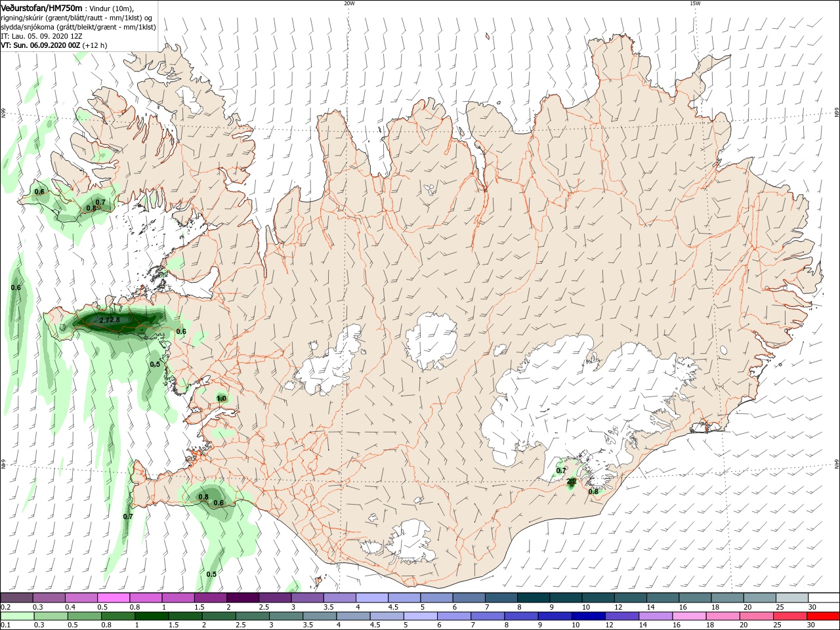Select upper legend swatch between 2 and 2.5
This screenshot has height=630, width=840.
pos(242,598)
